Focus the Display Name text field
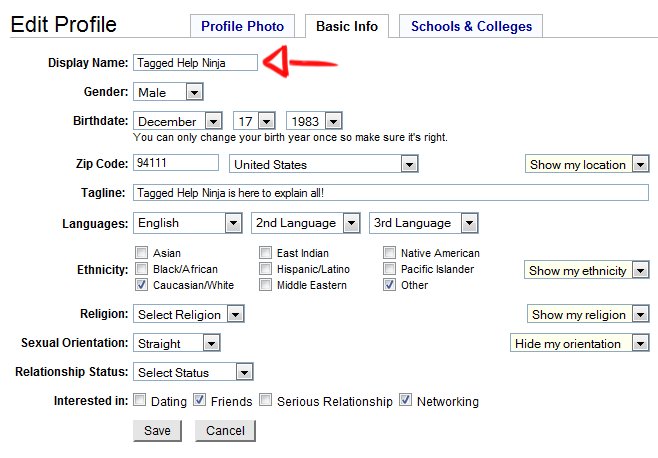The width and height of the screenshot is (658, 458). 196,63
